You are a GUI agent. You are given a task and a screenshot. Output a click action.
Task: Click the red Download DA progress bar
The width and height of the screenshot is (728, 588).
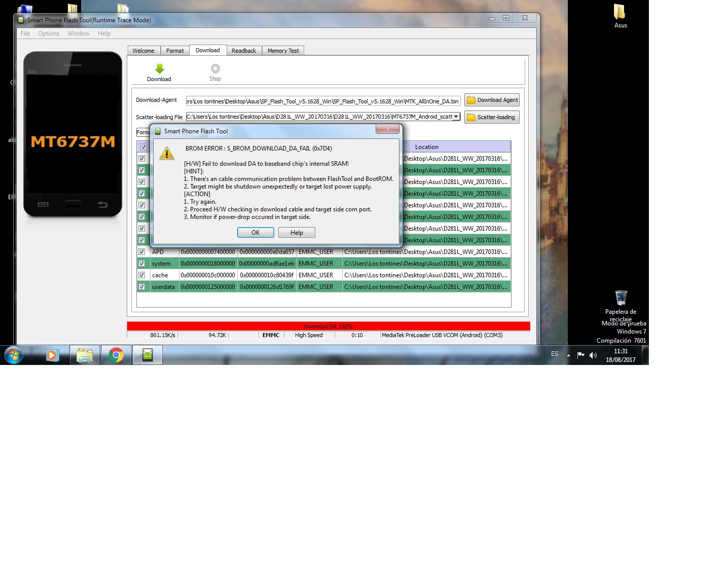click(328, 326)
